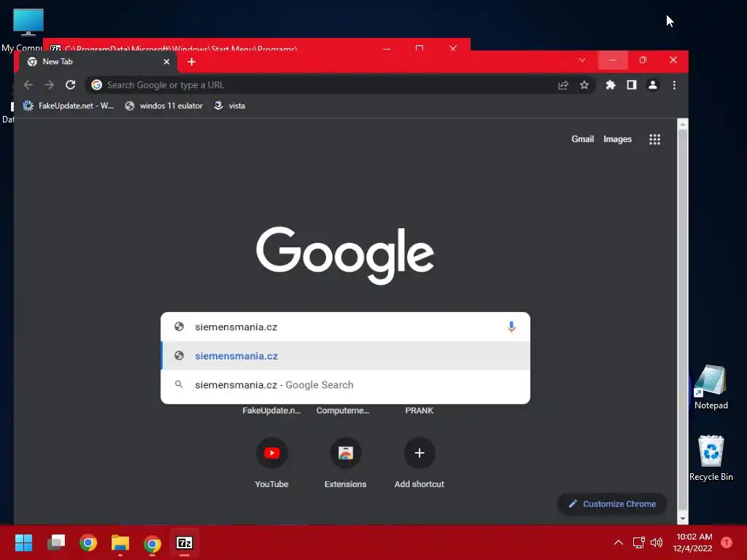Screen dimensions: 747x560
Task: Select the siemensmania.cz URL suggestion
Action: pos(345,356)
